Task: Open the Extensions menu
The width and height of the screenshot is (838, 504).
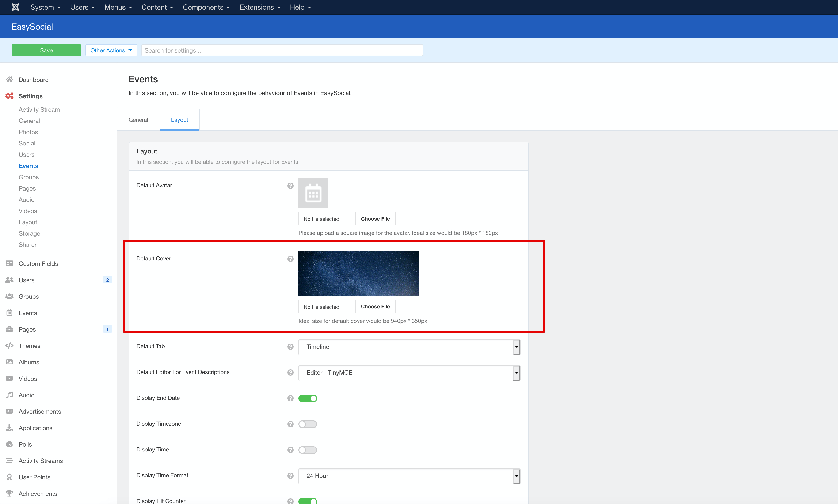Action: click(x=260, y=7)
